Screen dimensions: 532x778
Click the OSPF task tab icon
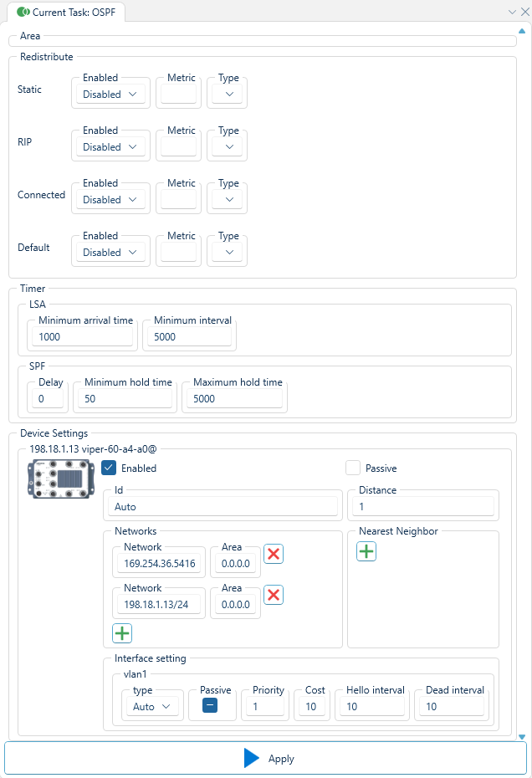point(23,12)
